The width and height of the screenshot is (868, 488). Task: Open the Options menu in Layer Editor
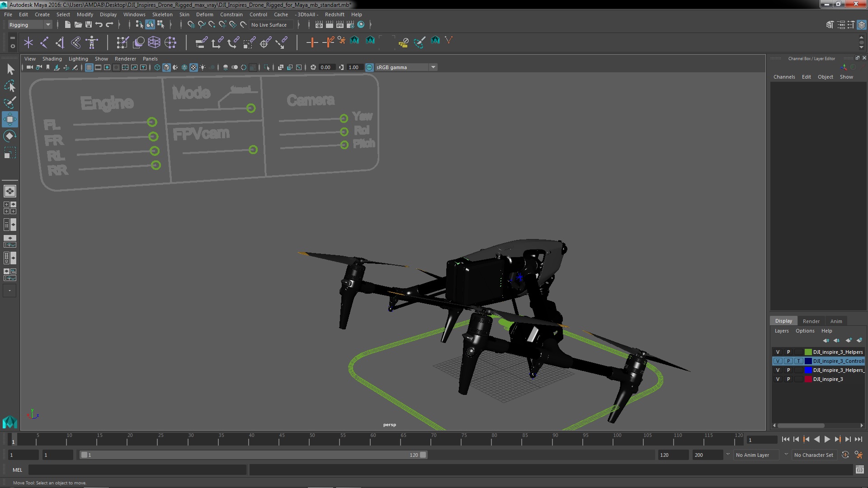(x=805, y=331)
